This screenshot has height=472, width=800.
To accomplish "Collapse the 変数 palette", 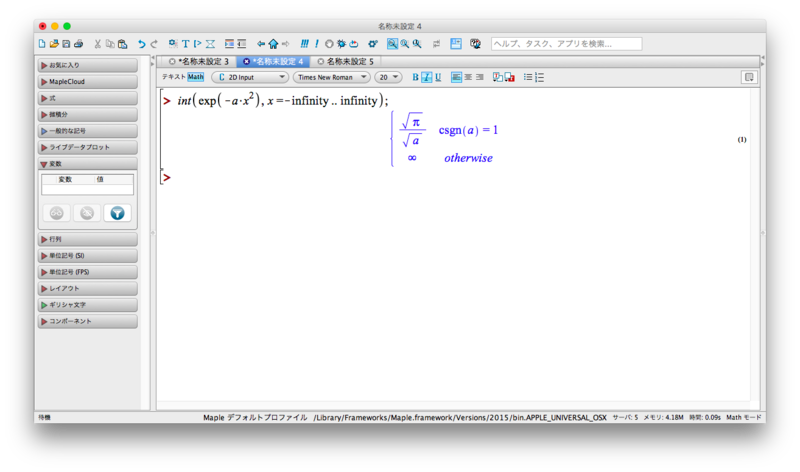I will point(88,164).
